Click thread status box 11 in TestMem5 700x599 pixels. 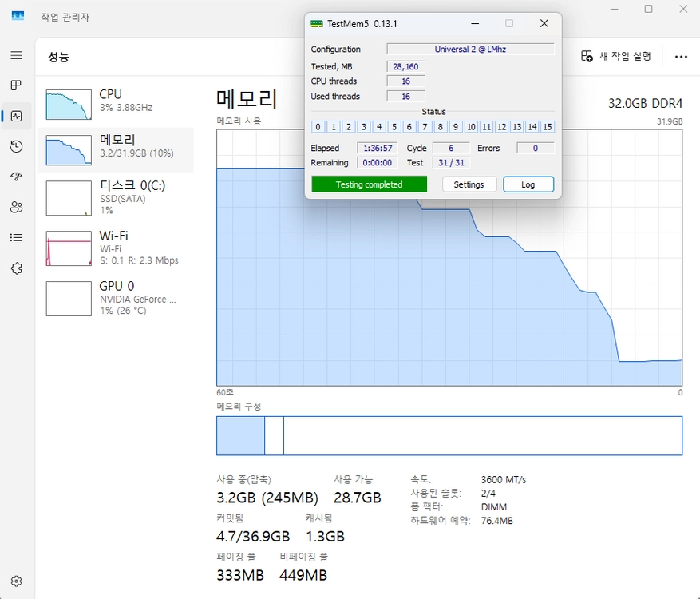coord(487,127)
